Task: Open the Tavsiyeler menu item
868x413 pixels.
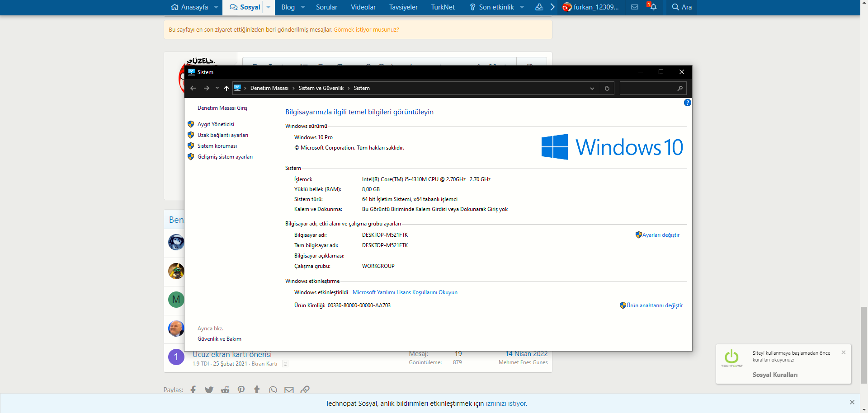Action: (x=403, y=7)
